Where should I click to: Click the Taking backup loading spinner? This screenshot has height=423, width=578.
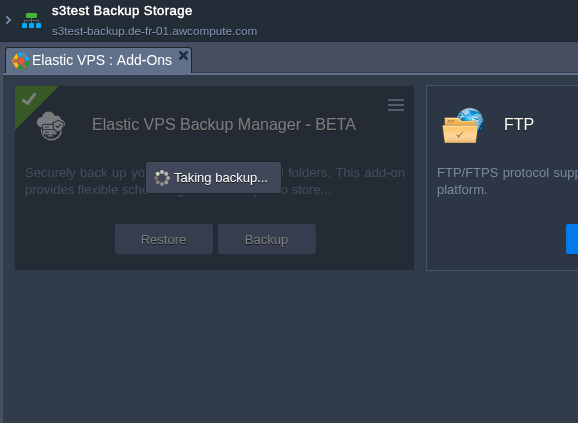tap(162, 178)
